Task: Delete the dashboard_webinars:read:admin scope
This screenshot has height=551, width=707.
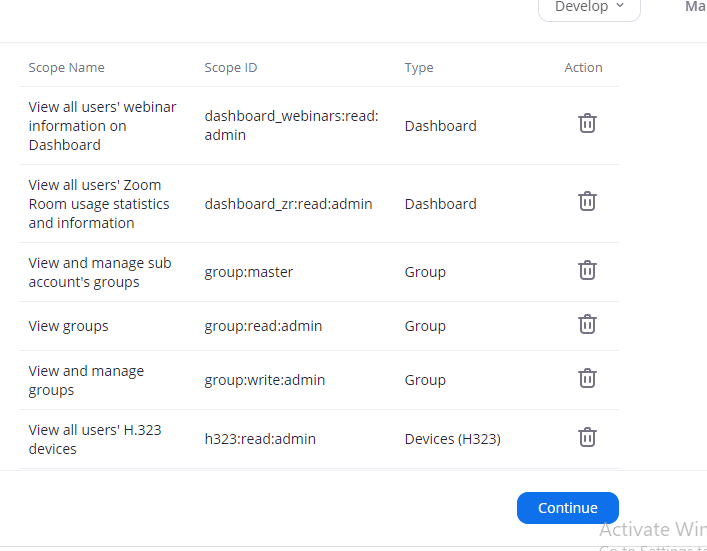Action: click(x=588, y=123)
